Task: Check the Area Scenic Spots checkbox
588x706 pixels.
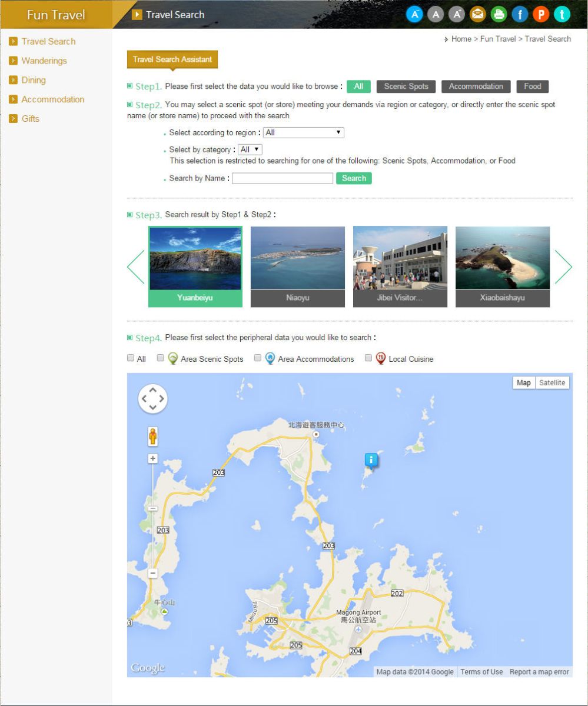Action: click(160, 358)
